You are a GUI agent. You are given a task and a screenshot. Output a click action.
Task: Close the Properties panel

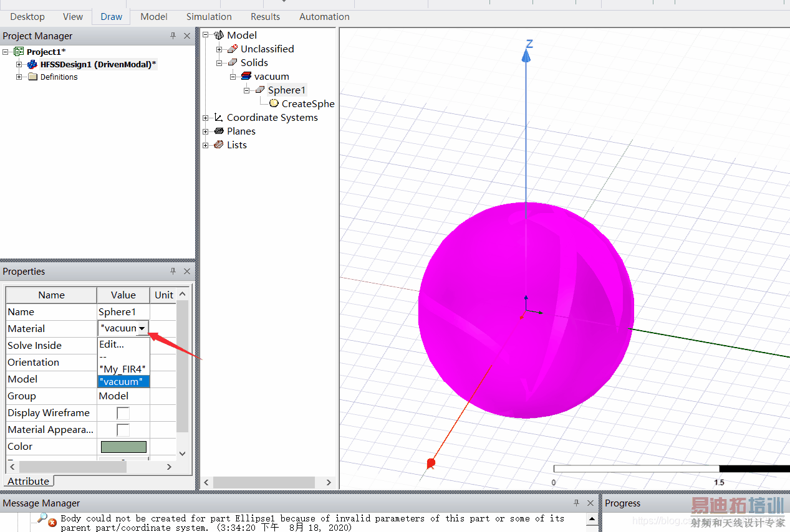pos(187,272)
